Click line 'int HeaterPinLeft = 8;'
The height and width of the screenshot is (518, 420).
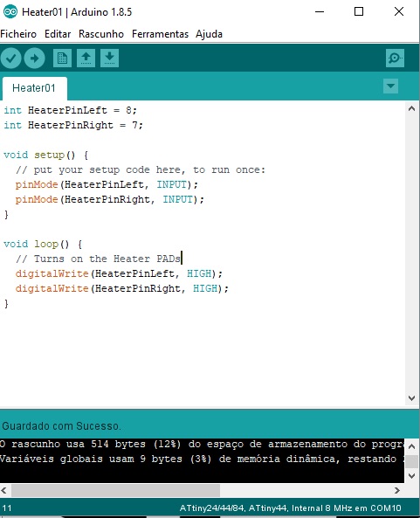[70, 110]
